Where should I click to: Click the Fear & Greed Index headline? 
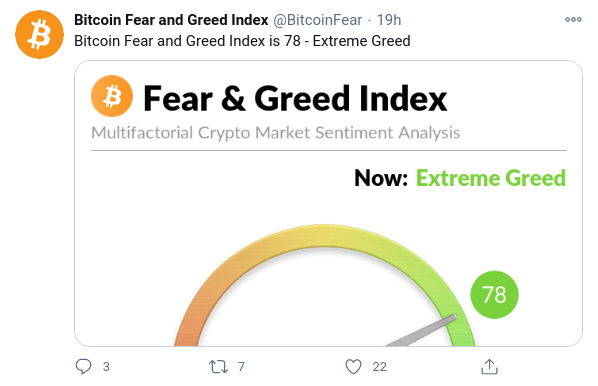pos(295,99)
